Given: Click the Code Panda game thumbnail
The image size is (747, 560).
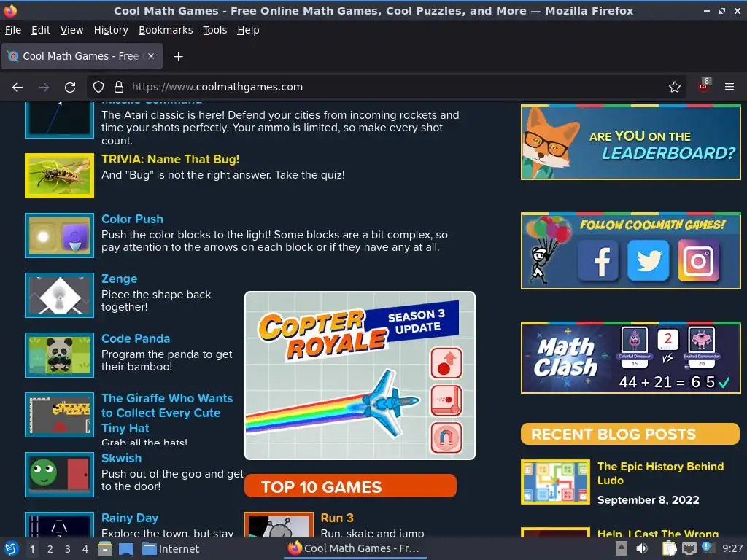Looking at the screenshot, I should tap(60, 355).
